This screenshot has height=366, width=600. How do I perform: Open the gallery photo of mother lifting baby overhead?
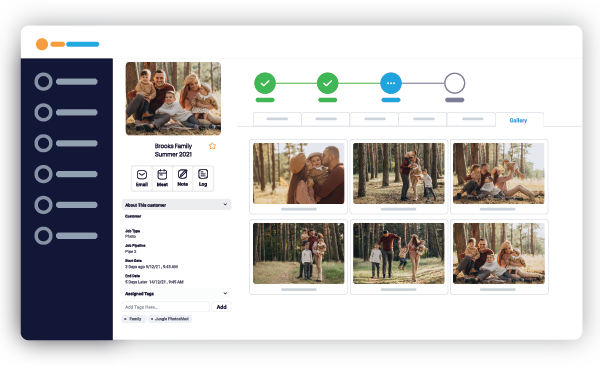(x=499, y=173)
